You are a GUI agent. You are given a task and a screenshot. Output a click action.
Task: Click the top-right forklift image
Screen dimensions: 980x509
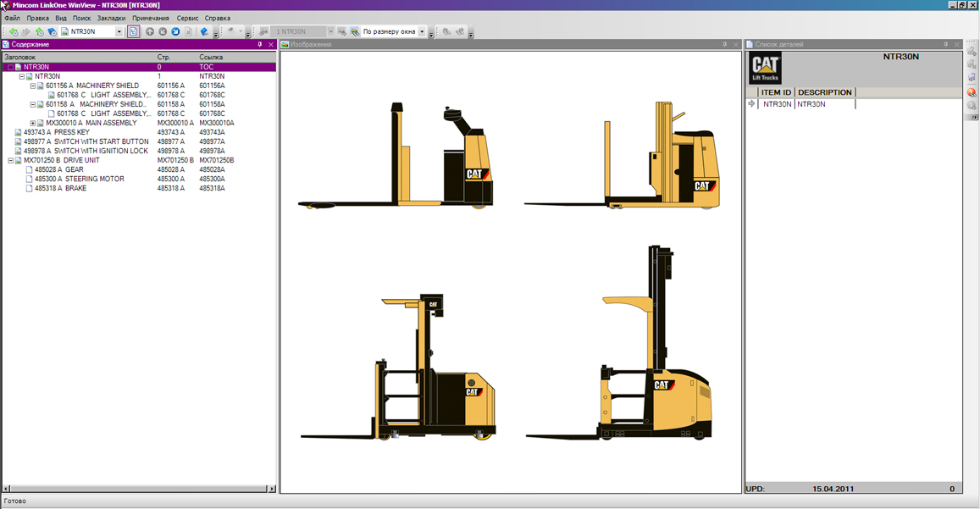pyautogui.click(x=623, y=155)
